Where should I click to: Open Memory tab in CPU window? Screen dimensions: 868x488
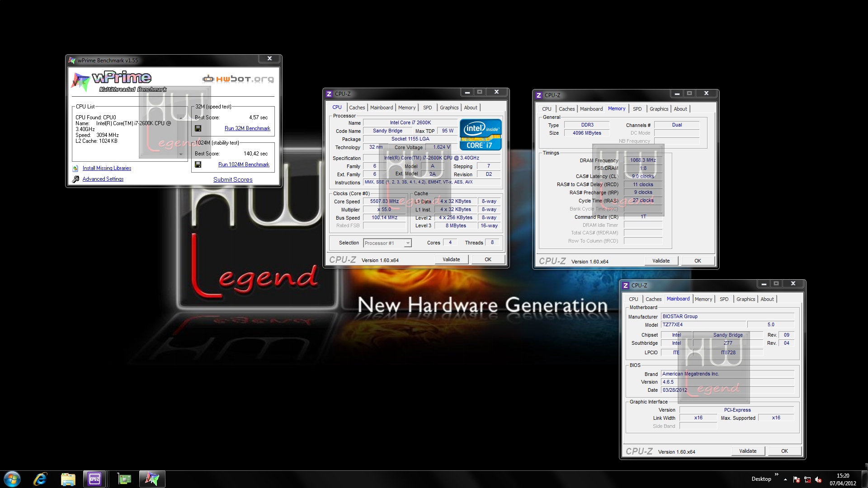[407, 108]
